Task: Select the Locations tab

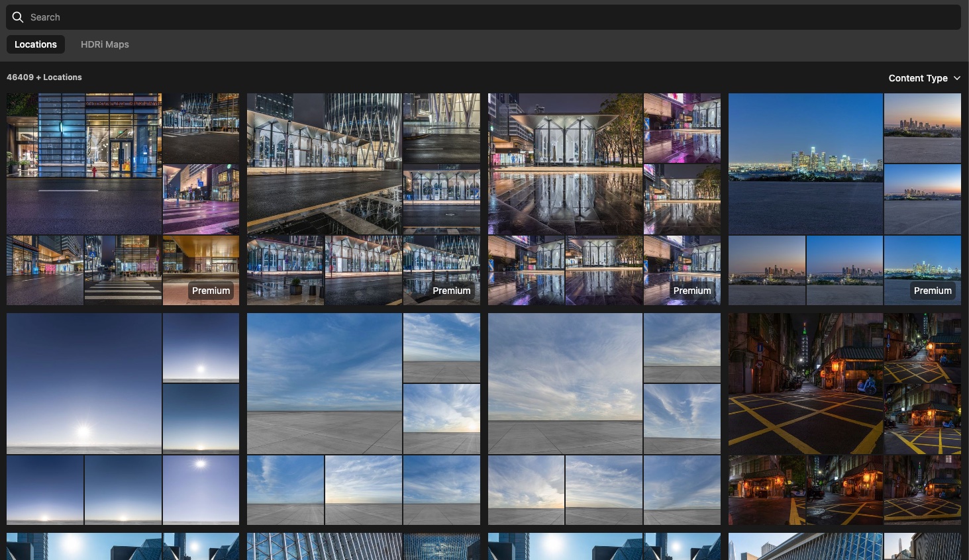Action: (36, 44)
